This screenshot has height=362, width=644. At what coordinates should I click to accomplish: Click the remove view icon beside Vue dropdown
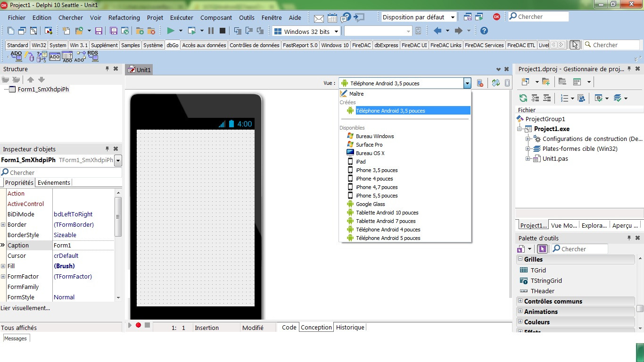(480, 83)
